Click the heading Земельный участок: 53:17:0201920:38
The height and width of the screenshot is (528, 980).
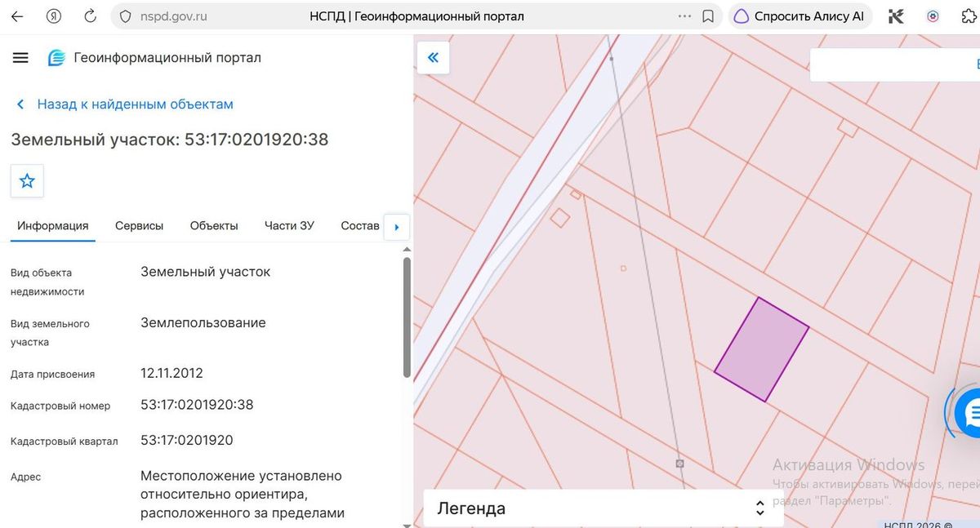pyautogui.click(x=170, y=140)
